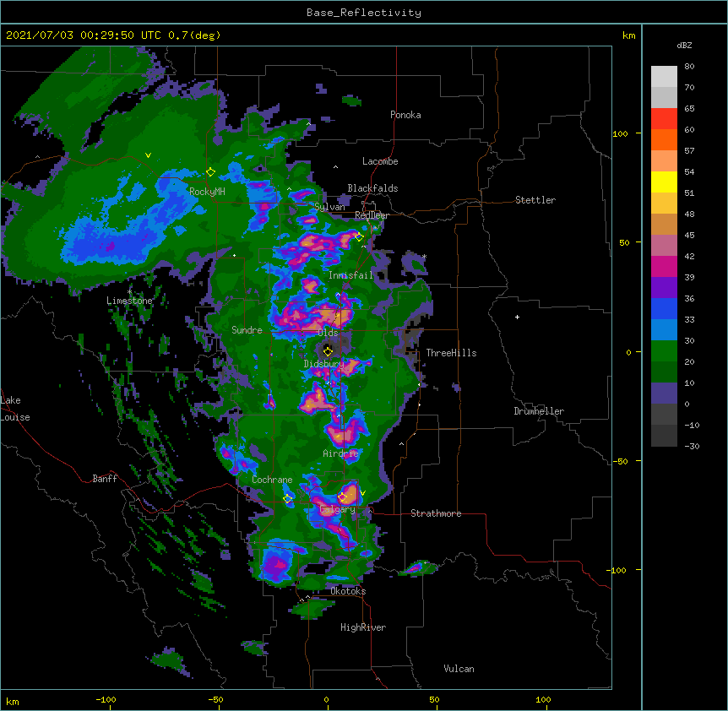Click the RedDeer city label
The width and height of the screenshot is (728, 711).
(x=372, y=214)
